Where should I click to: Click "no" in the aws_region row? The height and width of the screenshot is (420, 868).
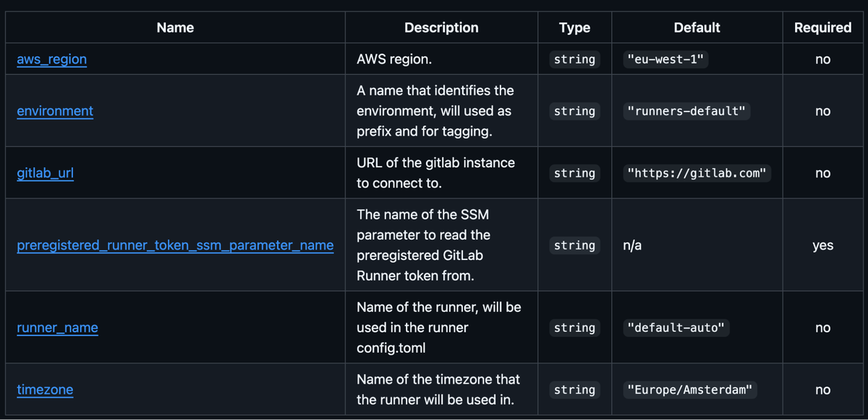click(x=822, y=59)
